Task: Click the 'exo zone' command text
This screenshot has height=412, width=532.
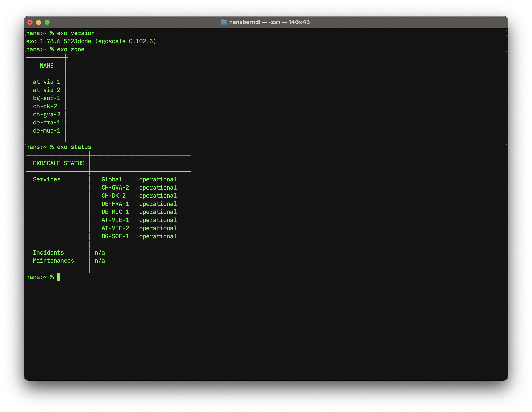Action: pyautogui.click(x=71, y=49)
